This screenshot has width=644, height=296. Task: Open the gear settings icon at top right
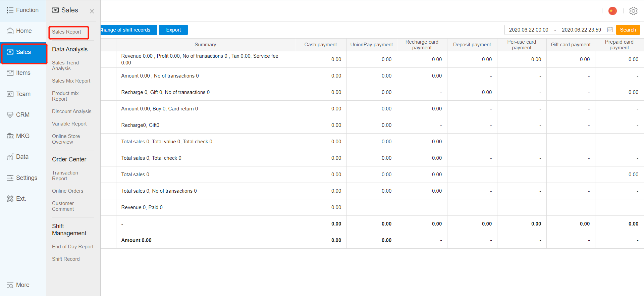[x=633, y=11]
